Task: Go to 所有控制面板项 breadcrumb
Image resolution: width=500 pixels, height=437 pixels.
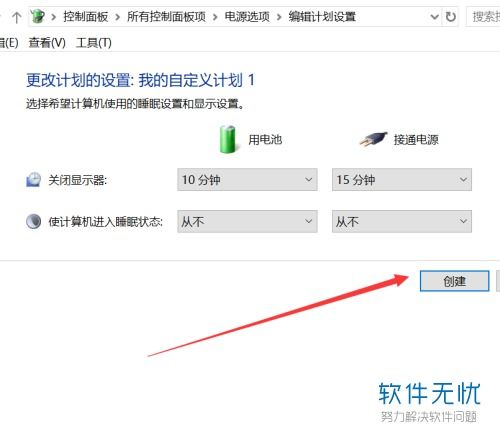Action: click(166, 16)
